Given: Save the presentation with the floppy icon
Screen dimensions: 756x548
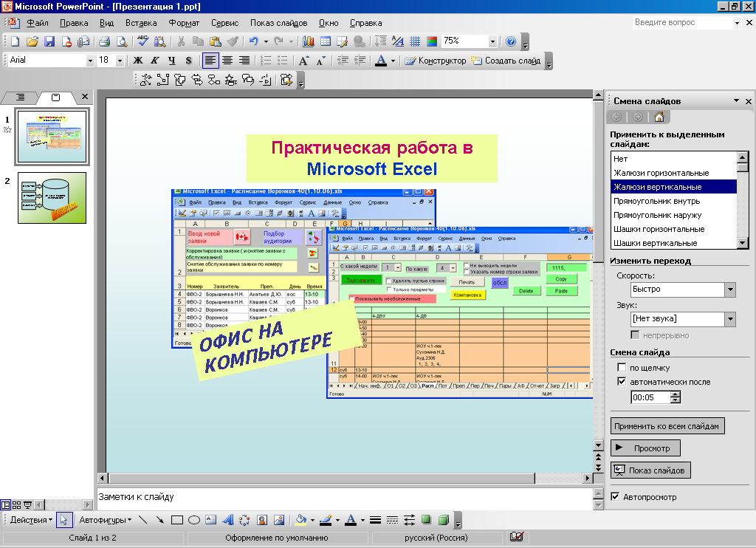Looking at the screenshot, I should [x=49, y=41].
